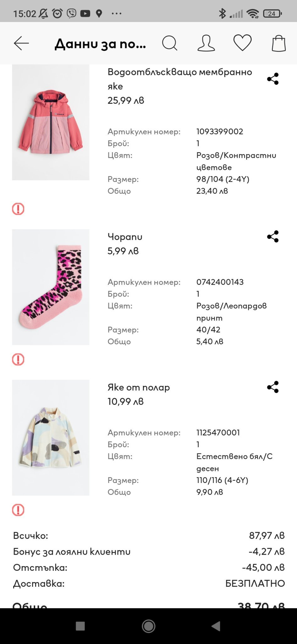Open search with magnifier icon
The width and height of the screenshot is (297, 644).
[170, 43]
